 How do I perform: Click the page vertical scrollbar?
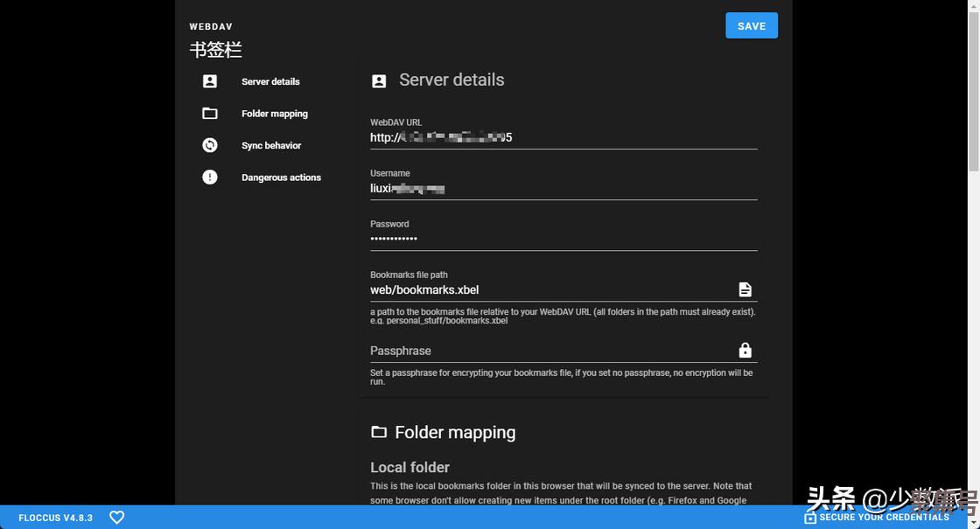(973, 262)
